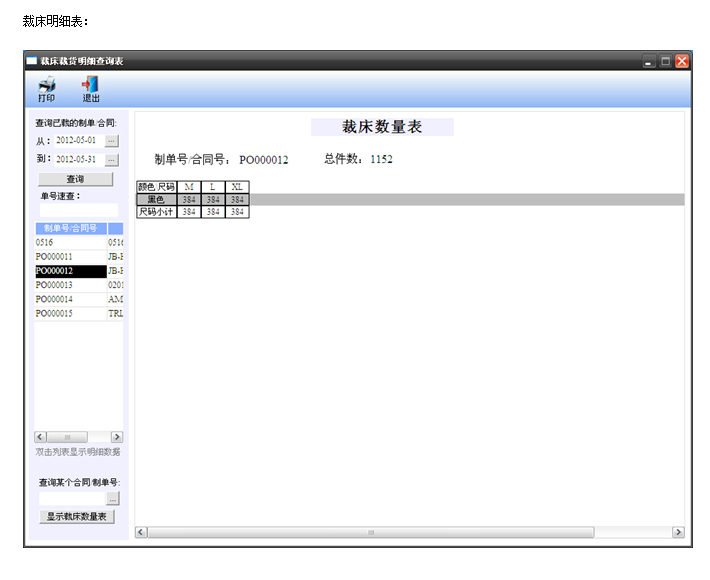Select order 0516 in the list
This screenshot has height=580, width=710.
coord(69,243)
